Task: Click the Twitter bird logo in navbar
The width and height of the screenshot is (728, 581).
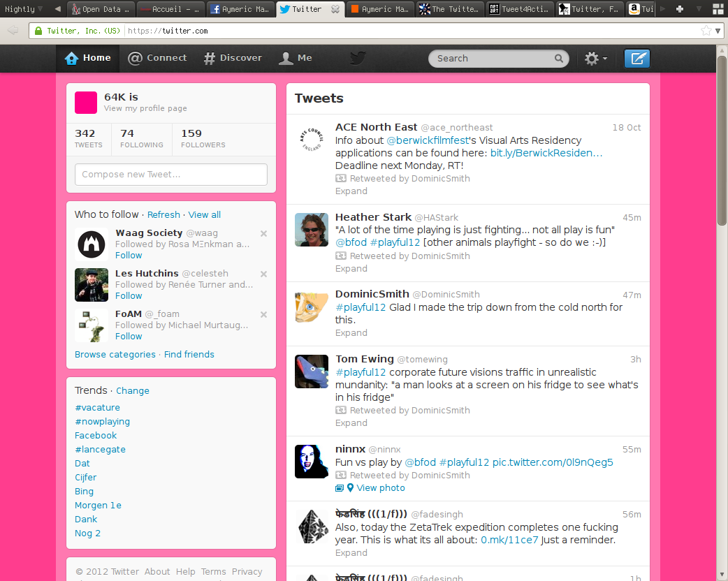Action: click(x=358, y=58)
